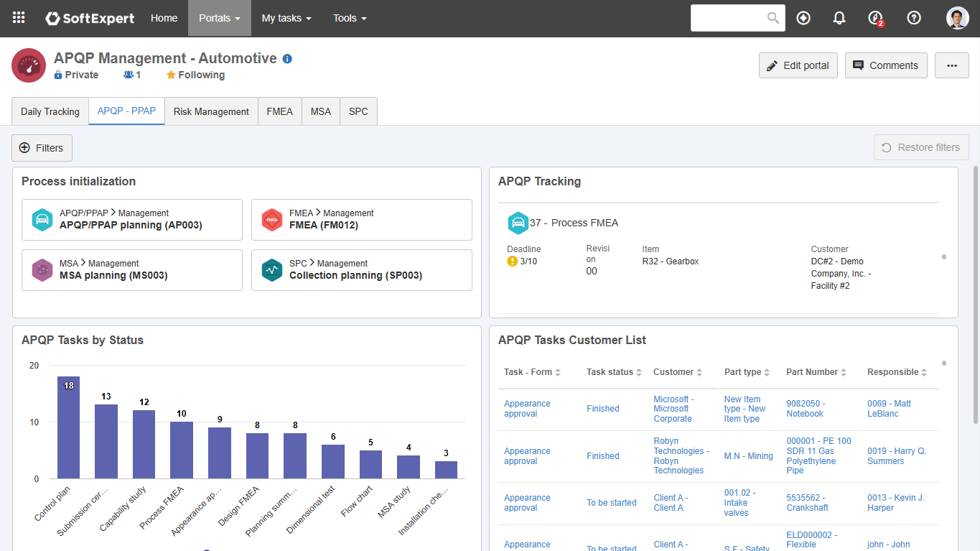Click the Capability study bar showing 12

click(x=144, y=445)
